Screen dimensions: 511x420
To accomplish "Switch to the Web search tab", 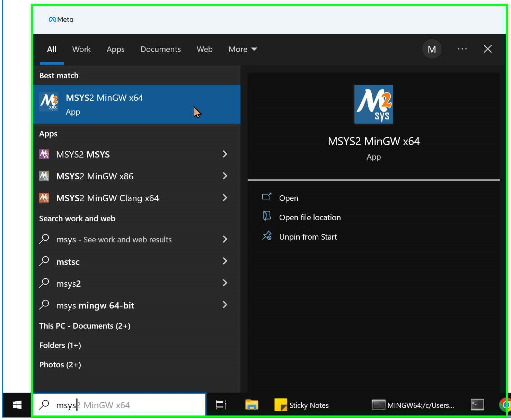I will (x=204, y=49).
